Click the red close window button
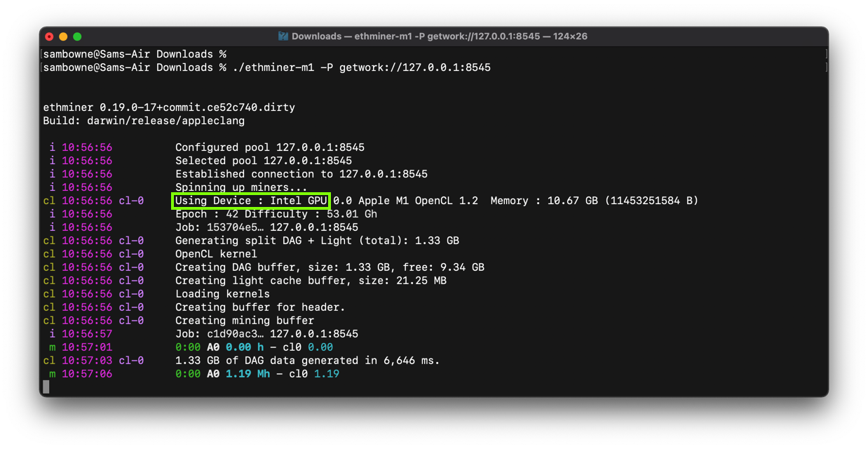The image size is (868, 449). click(x=49, y=36)
